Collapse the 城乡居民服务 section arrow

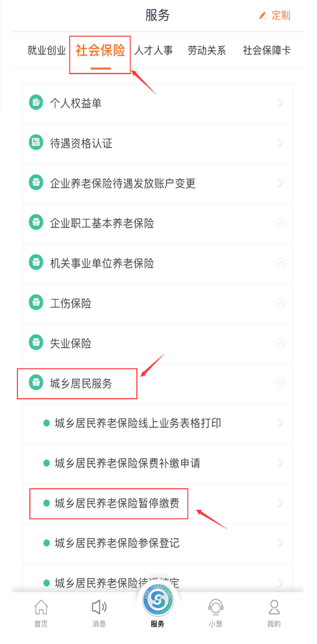point(281,383)
